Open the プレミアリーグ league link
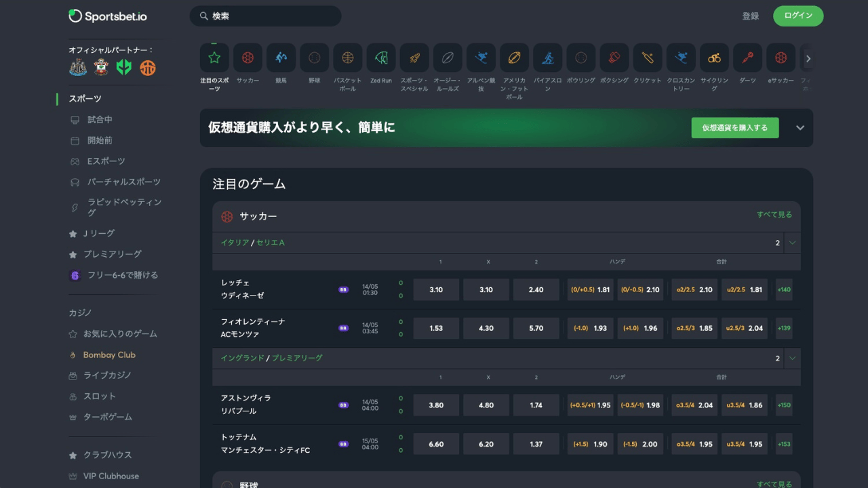Image resolution: width=868 pixels, height=488 pixels. [x=297, y=358]
